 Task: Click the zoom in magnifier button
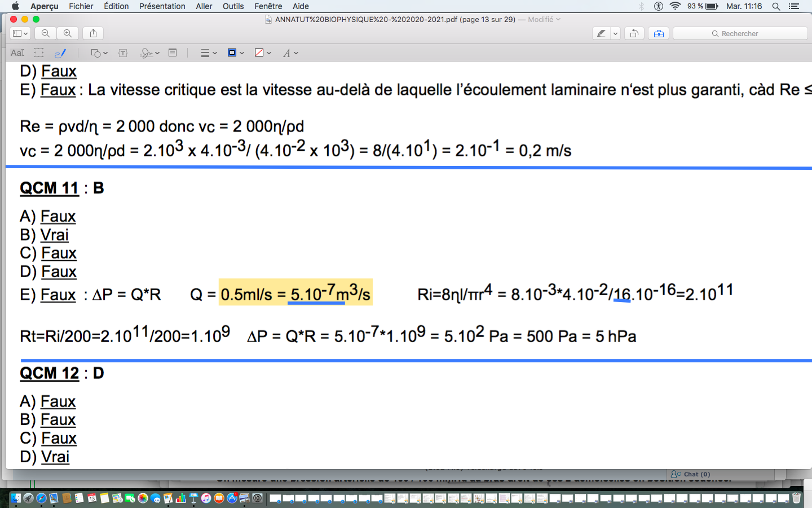(x=68, y=33)
